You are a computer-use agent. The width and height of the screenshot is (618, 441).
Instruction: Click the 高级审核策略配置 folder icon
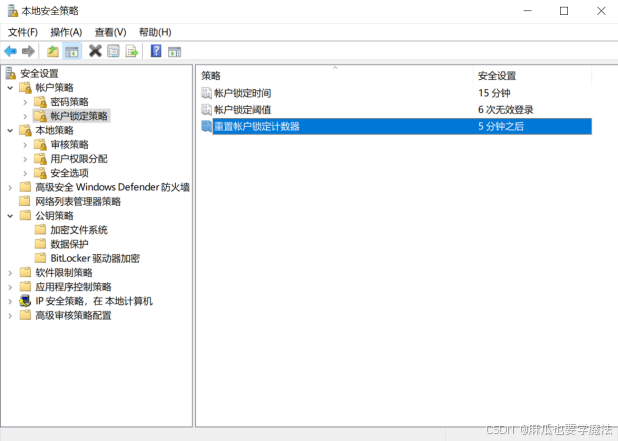point(25,315)
